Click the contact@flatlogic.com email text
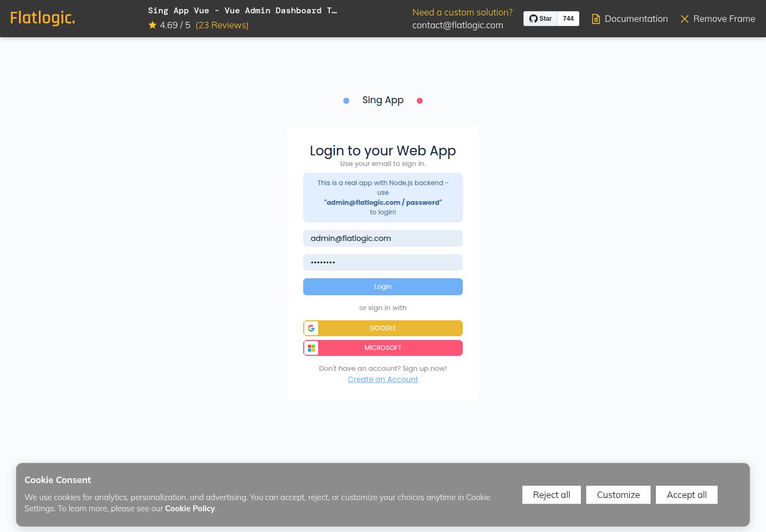The width and height of the screenshot is (766, 532). [457, 25]
